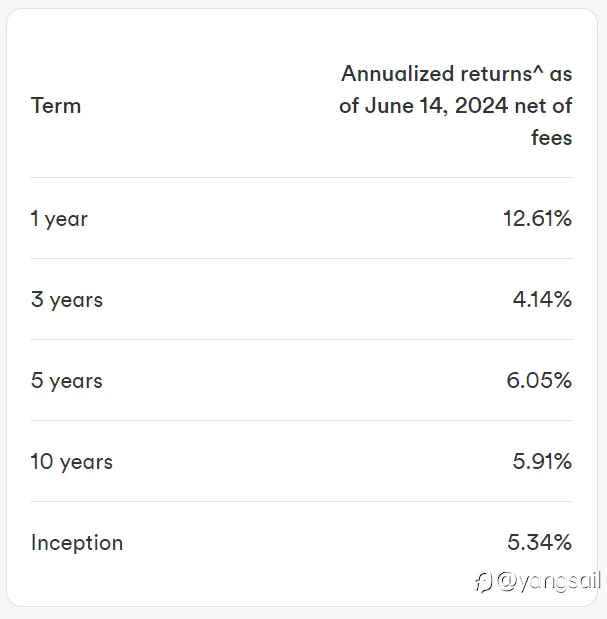Click the 5.34% inception return value
This screenshot has width=607, height=619.
[x=539, y=542]
